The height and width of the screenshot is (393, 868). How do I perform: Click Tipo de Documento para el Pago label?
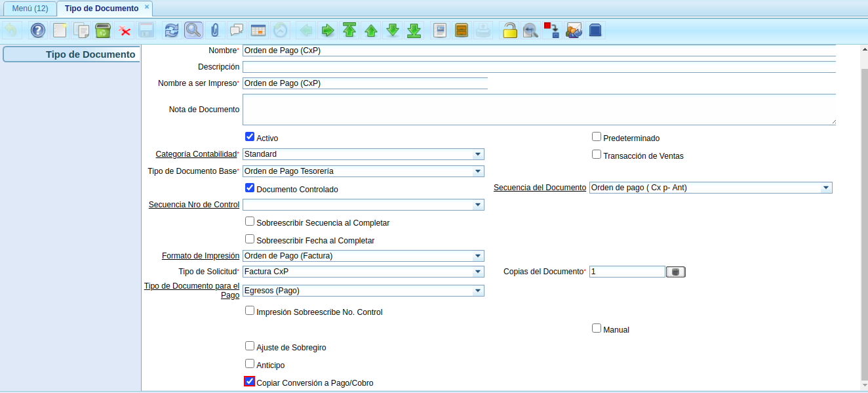coord(191,291)
